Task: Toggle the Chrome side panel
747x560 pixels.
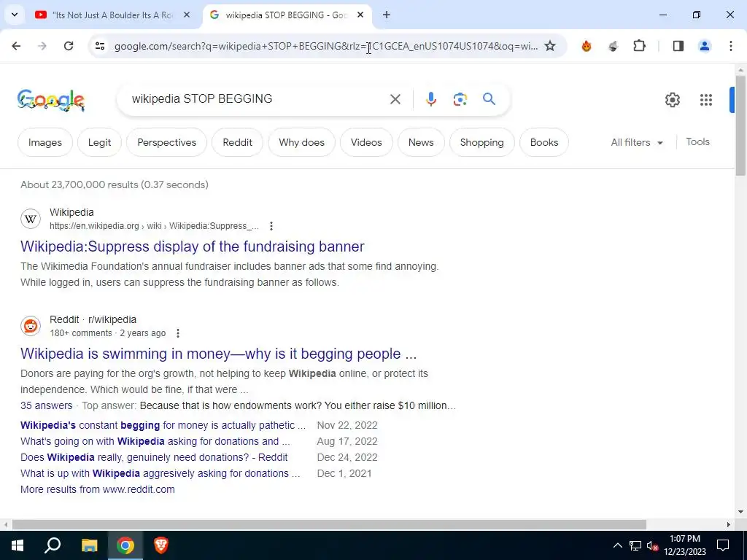Action: (678, 46)
